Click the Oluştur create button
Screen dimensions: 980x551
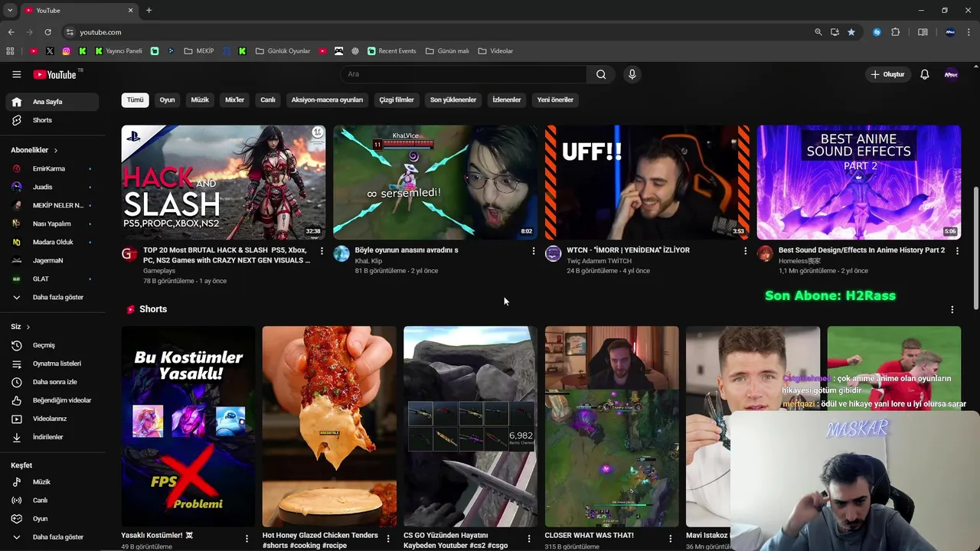pyautogui.click(x=887, y=74)
